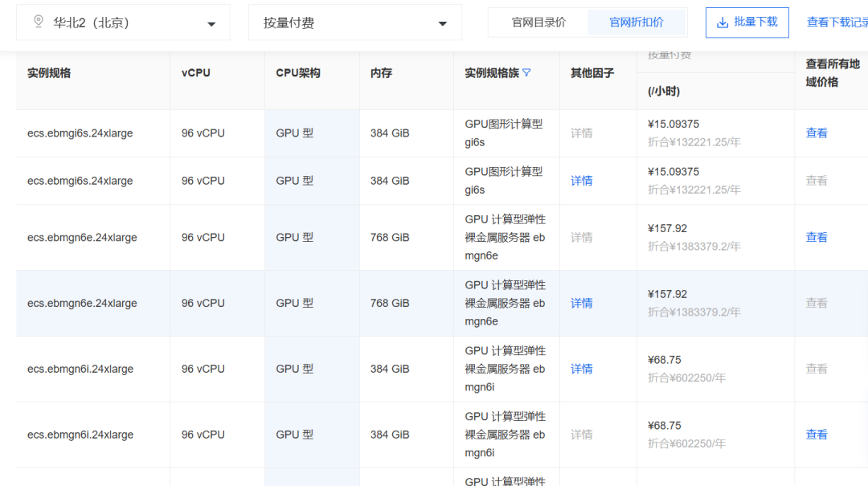Open the 查看下载记录 link
Screen dimensions: 868x486
tap(837, 22)
